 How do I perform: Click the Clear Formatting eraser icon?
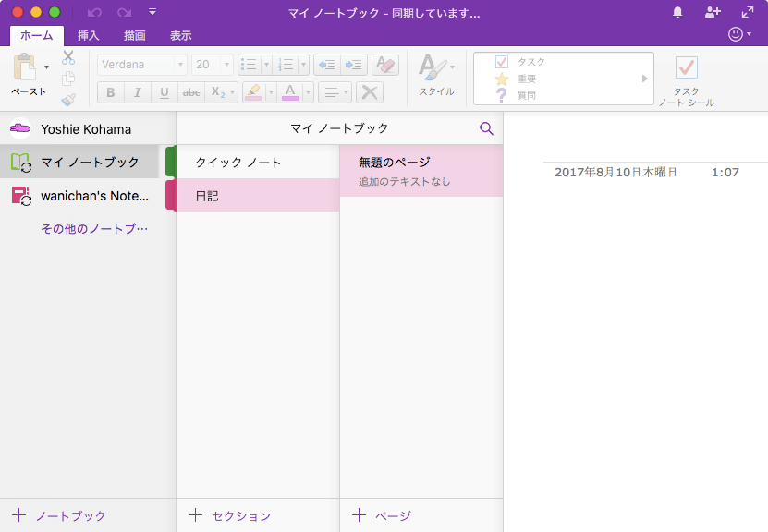coord(385,64)
